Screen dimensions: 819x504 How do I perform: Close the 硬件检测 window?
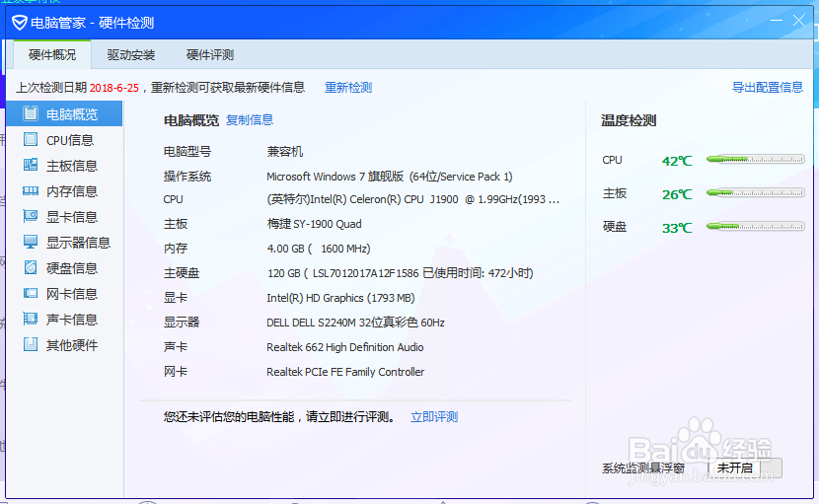(x=798, y=21)
